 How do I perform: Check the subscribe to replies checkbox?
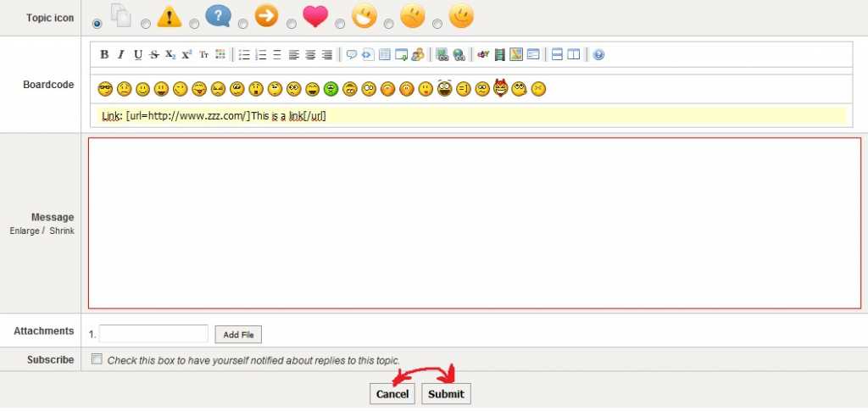point(97,359)
